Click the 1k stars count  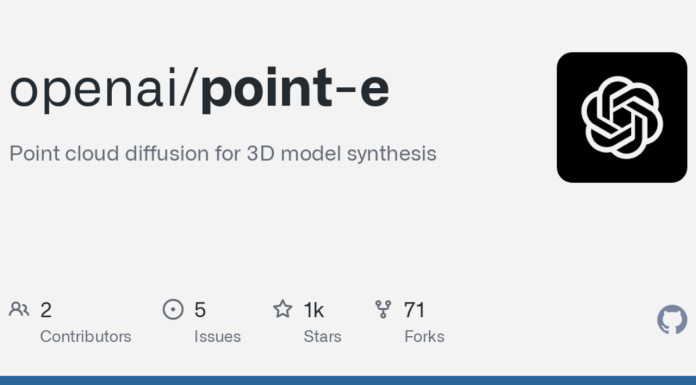pos(314,310)
